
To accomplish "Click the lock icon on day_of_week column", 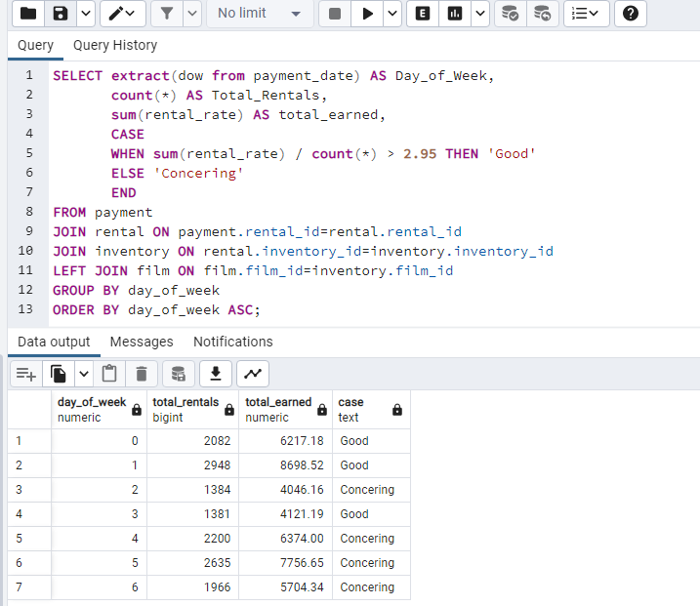I will 137,410.
